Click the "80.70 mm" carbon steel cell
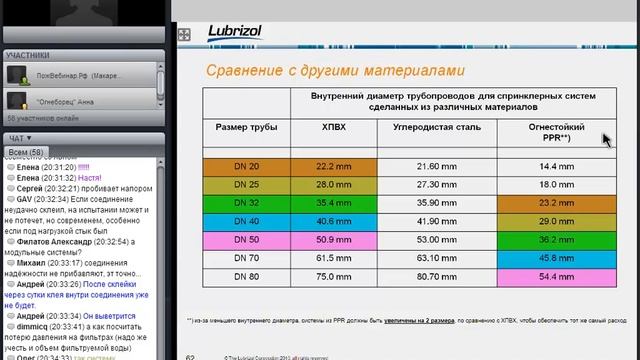640x360 pixels. point(437,277)
